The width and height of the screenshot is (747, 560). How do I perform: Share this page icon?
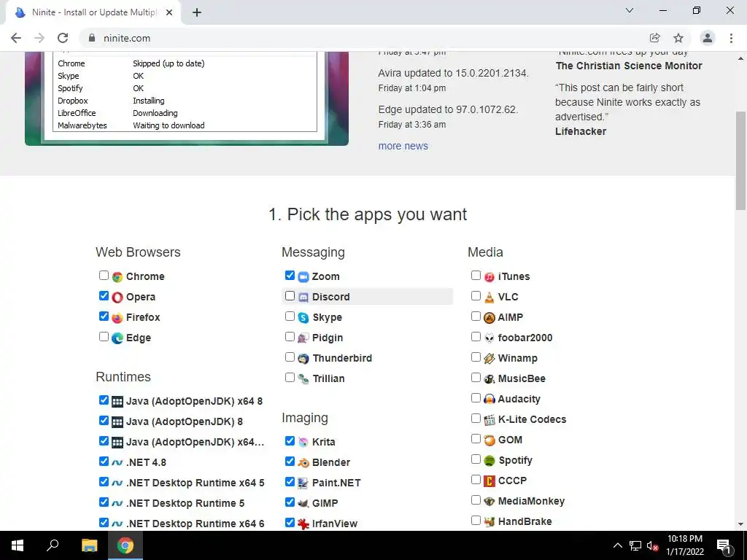tap(654, 38)
